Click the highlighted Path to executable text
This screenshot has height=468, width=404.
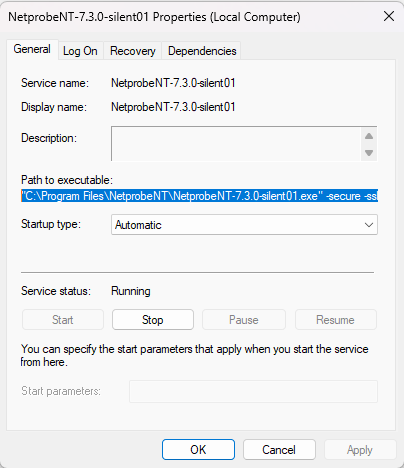tap(199, 196)
